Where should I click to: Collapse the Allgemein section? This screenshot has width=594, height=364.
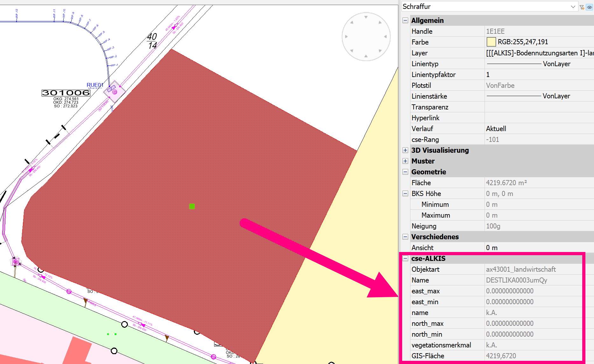pyautogui.click(x=405, y=20)
